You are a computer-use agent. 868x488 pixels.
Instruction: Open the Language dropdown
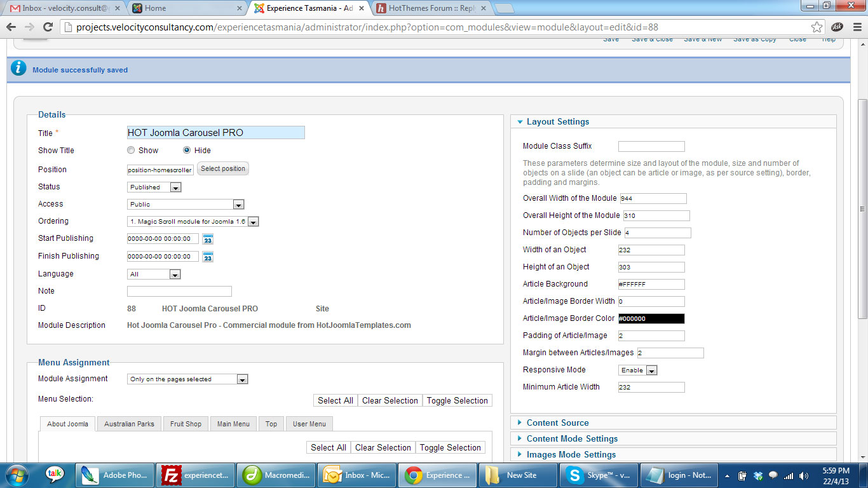(x=154, y=274)
